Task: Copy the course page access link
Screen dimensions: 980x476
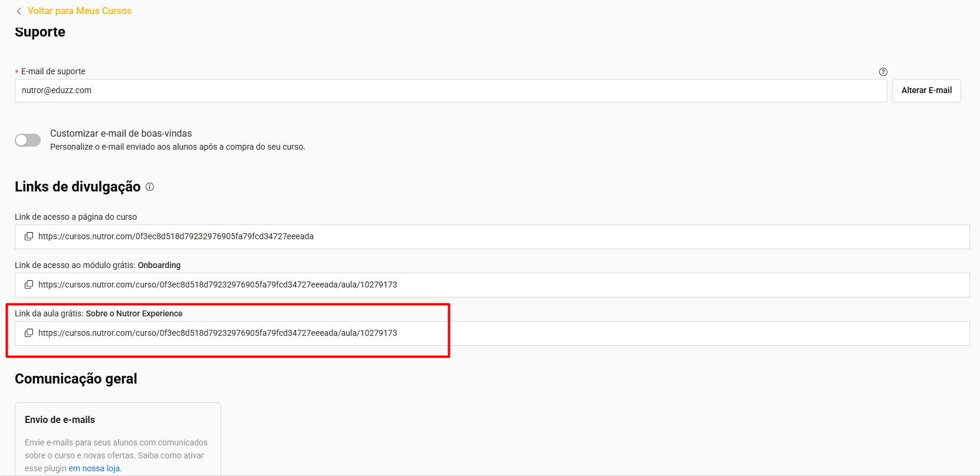Action: pos(28,236)
